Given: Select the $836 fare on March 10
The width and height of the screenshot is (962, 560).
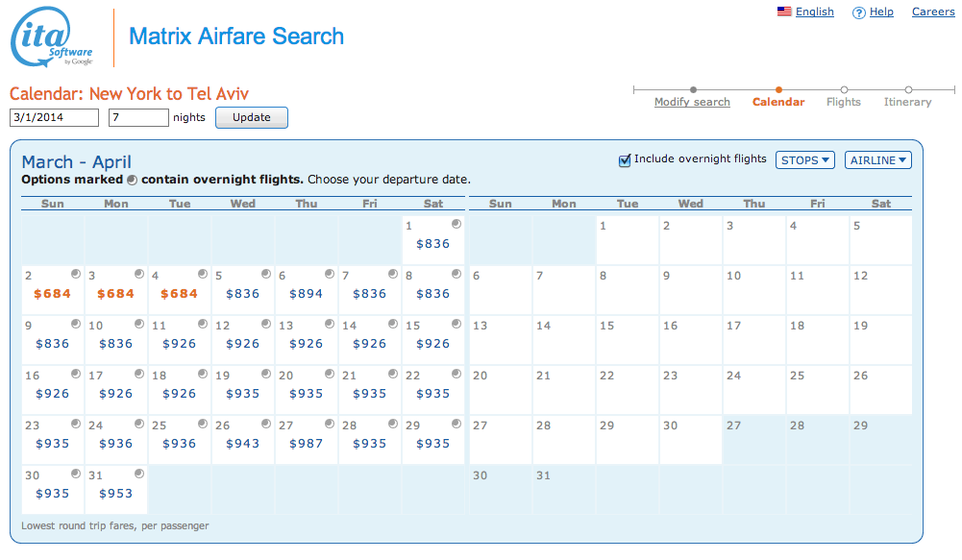Looking at the screenshot, I should click(116, 344).
